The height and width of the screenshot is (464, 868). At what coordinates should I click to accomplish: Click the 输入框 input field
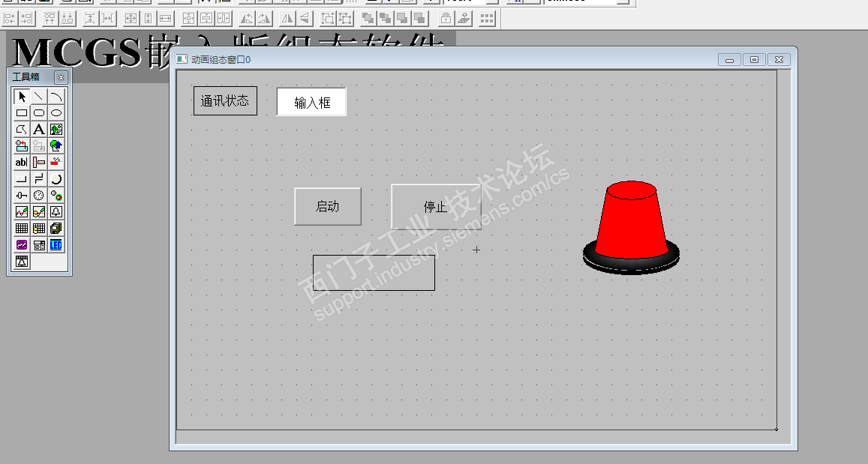[x=311, y=102]
